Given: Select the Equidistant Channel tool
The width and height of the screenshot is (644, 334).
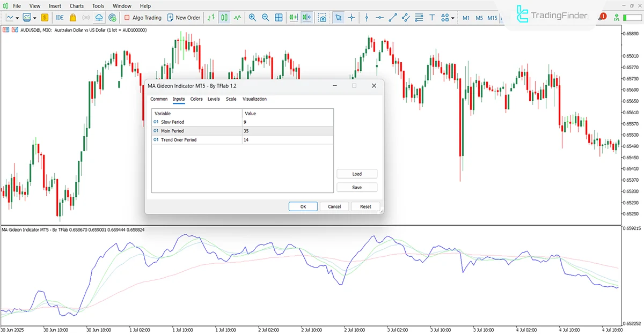Looking at the screenshot, I should [406, 17].
